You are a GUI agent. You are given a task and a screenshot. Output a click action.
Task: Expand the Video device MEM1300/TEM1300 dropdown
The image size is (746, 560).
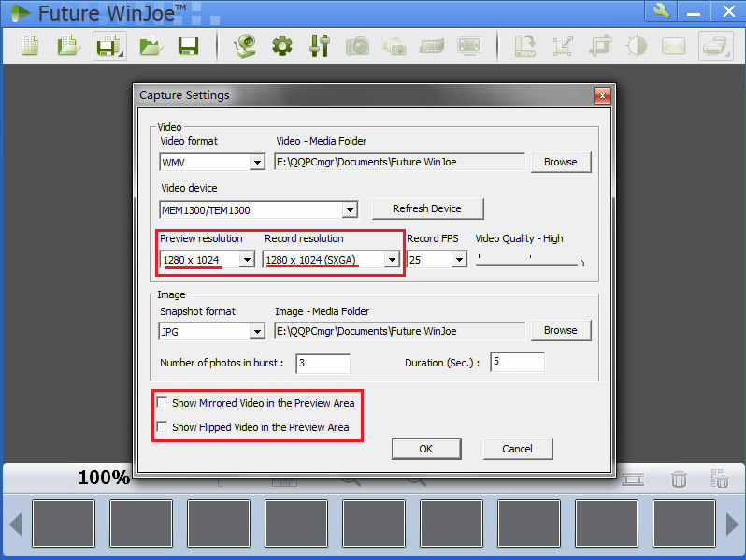click(350, 209)
